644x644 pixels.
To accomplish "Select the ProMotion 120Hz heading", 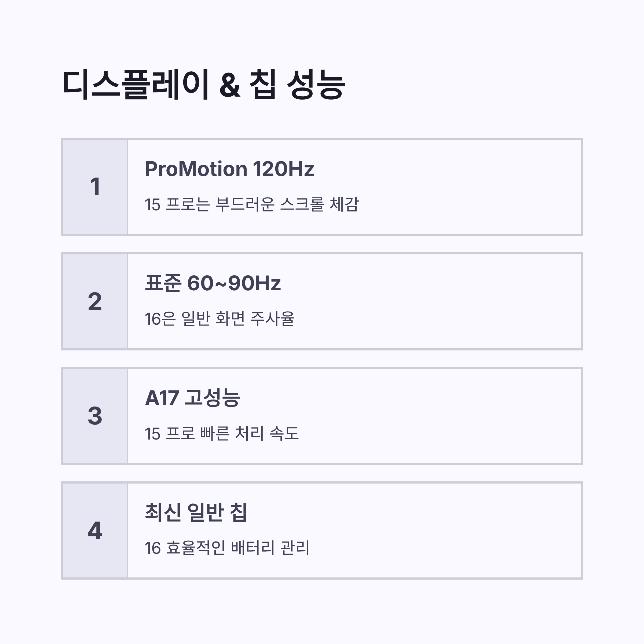I will [229, 169].
